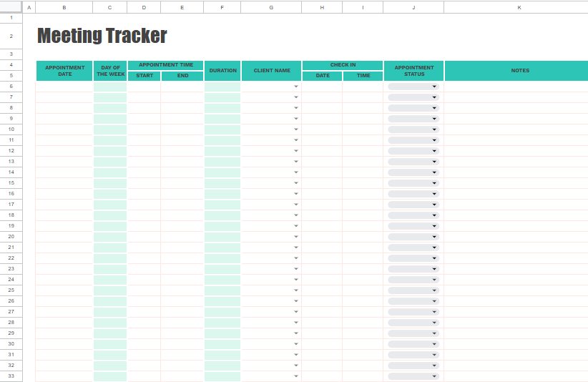This screenshot has height=382, width=588.
Task: Select column F header
Action: [x=222, y=7]
